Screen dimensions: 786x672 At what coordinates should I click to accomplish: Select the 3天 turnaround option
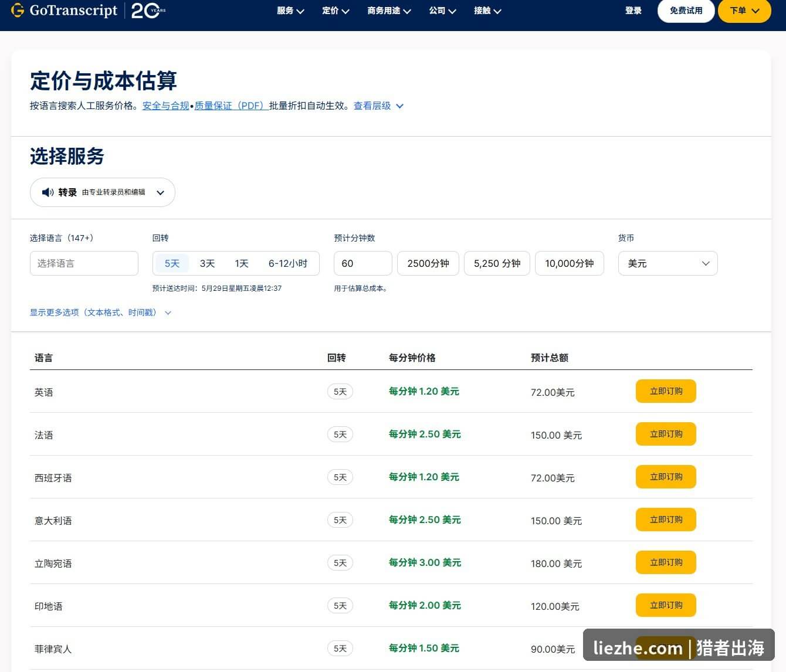click(x=207, y=263)
